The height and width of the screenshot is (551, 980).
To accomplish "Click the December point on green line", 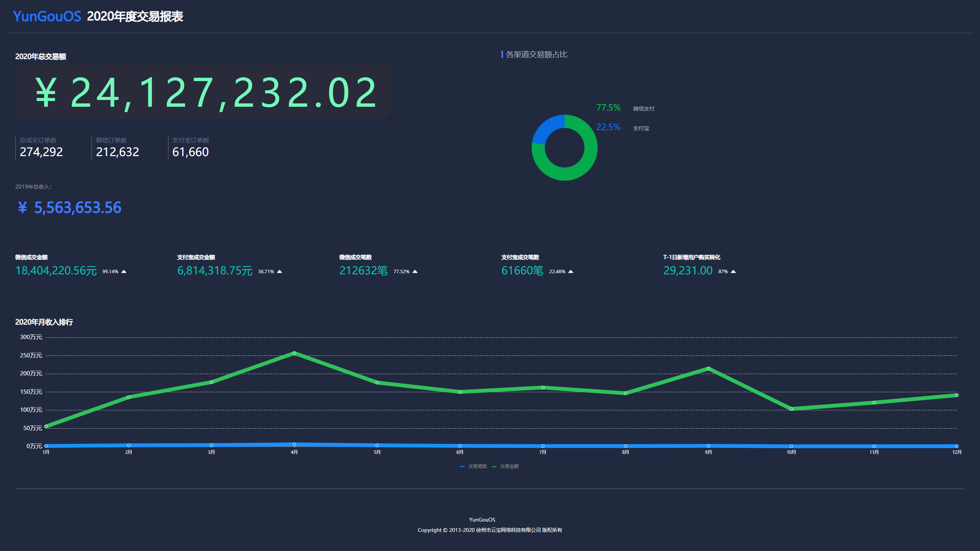I will pyautogui.click(x=957, y=395).
